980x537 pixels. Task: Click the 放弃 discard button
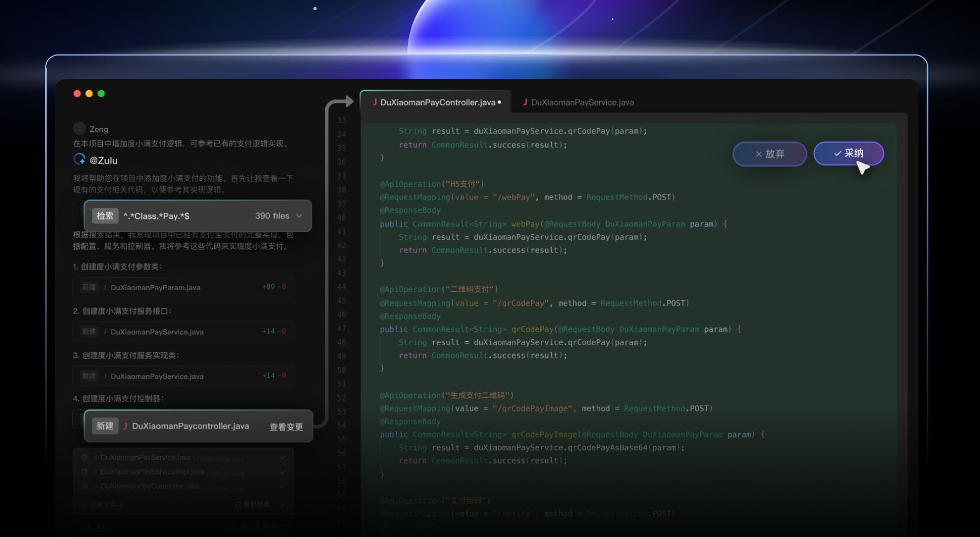tap(769, 154)
